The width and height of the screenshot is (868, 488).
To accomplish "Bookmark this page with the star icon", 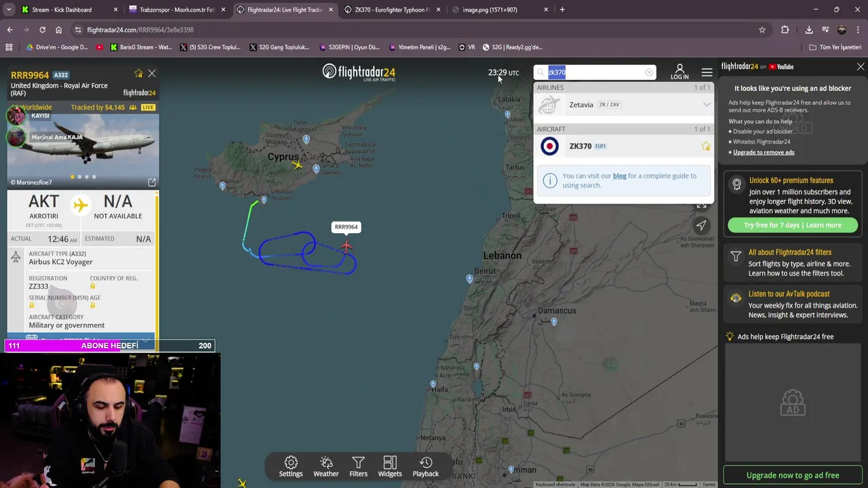I will (x=762, y=30).
